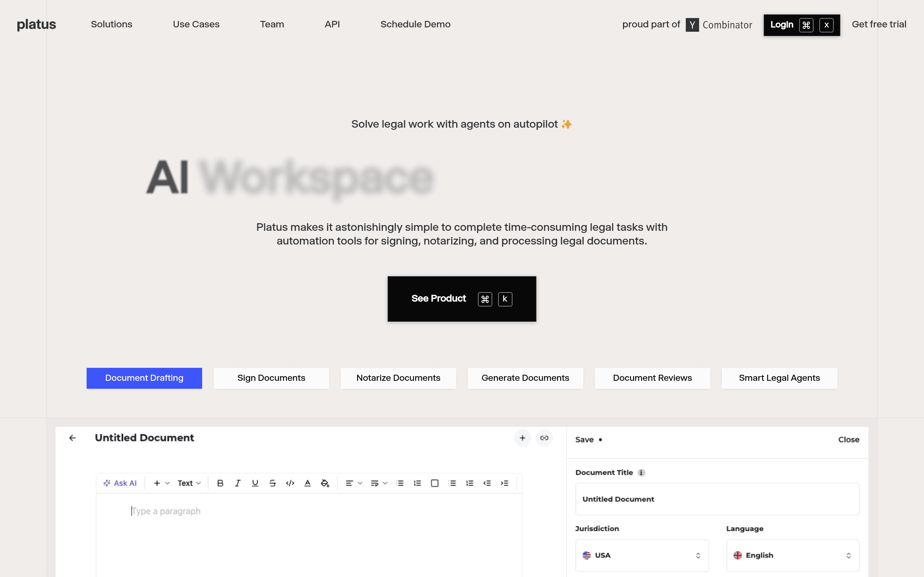Increase indent with the toolbar icon
Image resolution: width=924 pixels, height=577 pixels.
pyautogui.click(x=504, y=483)
